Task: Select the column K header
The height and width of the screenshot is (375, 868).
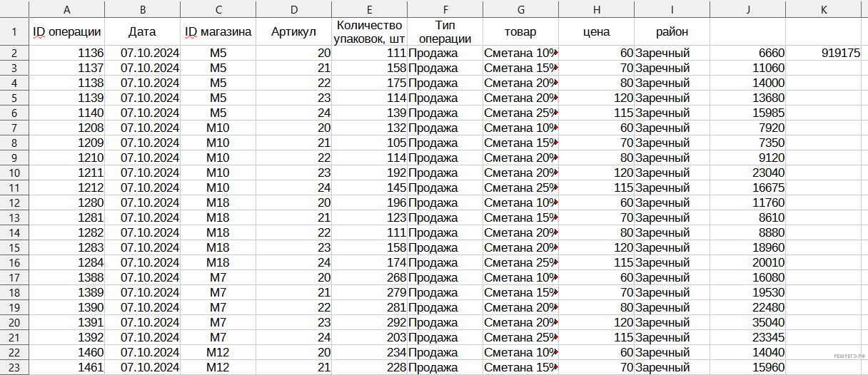Action: click(824, 10)
